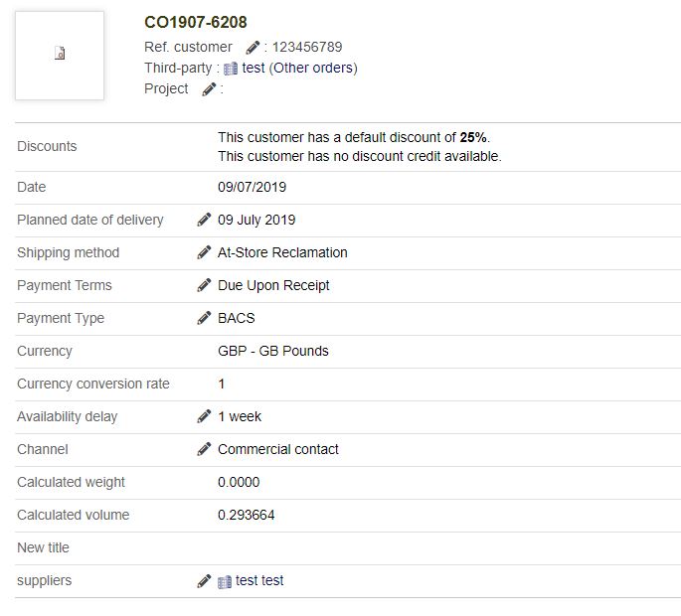Click the Project edit pencil icon
The width and height of the screenshot is (681, 616).
click(x=209, y=89)
